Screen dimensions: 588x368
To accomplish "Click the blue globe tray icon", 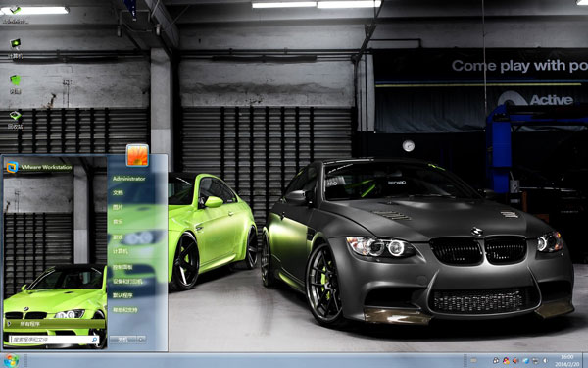I will [x=525, y=361].
